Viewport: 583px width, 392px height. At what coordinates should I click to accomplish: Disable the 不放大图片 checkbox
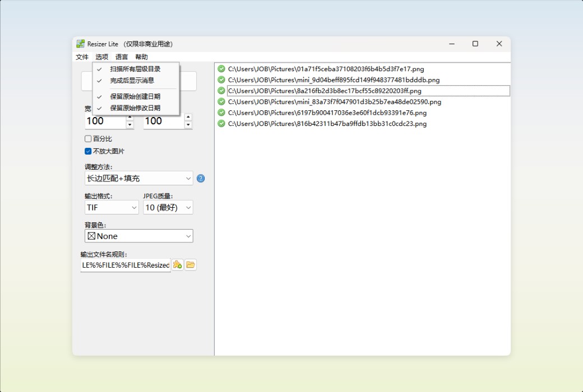[88, 151]
